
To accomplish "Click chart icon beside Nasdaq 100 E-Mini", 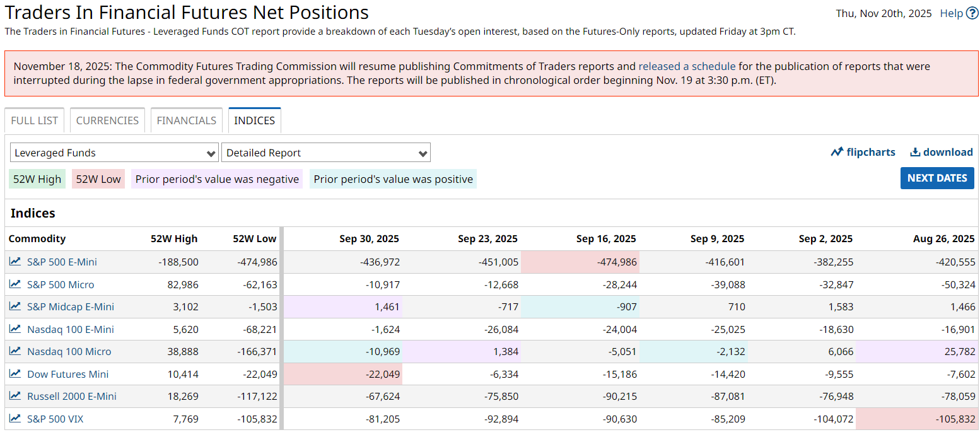I will [15, 329].
